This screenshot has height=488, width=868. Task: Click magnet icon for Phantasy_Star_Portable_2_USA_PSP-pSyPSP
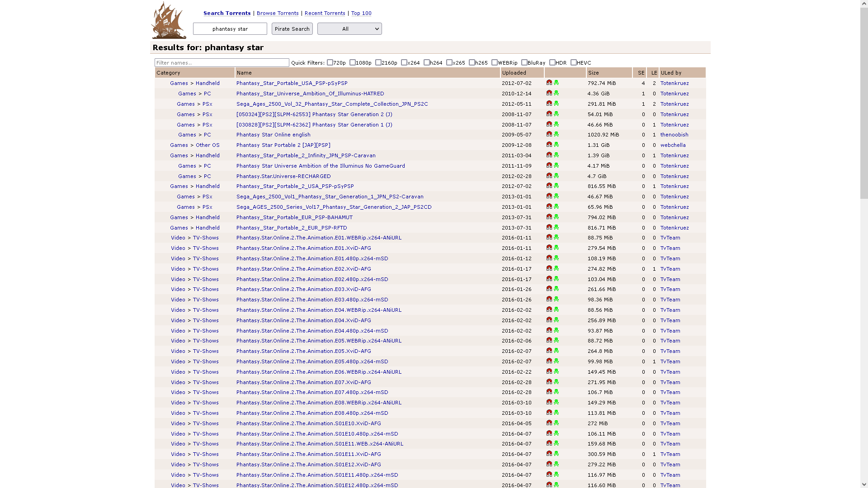[549, 186]
